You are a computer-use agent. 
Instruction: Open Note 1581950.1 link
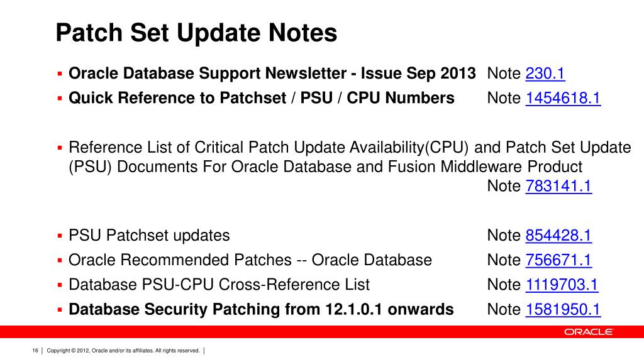point(563,309)
